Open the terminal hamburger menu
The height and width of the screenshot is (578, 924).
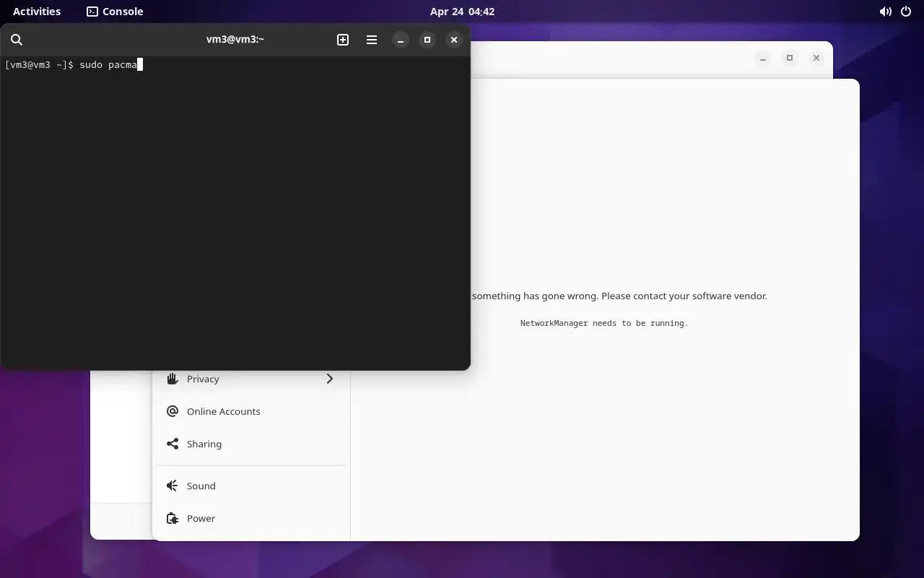coord(372,40)
